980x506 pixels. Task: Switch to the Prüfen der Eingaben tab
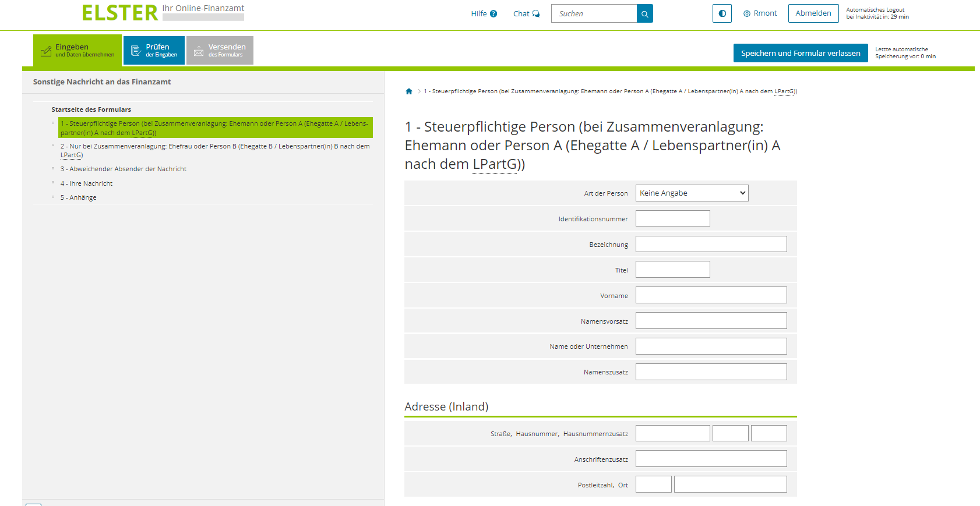click(x=154, y=51)
